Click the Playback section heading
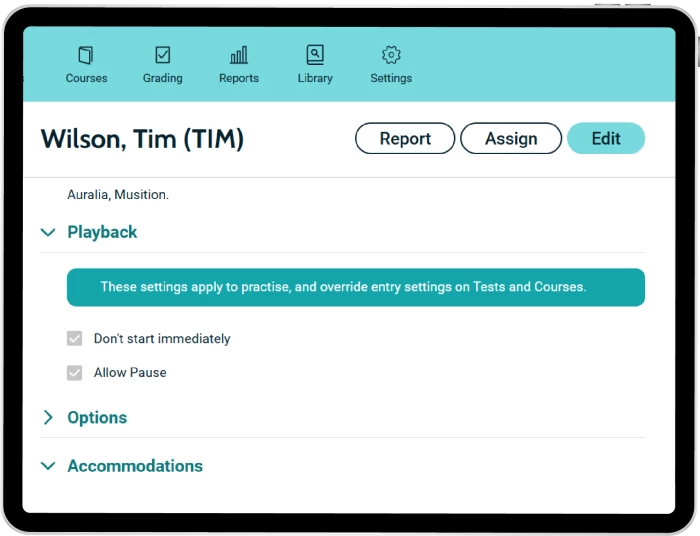The height and width of the screenshot is (536, 700). pos(102,232)
